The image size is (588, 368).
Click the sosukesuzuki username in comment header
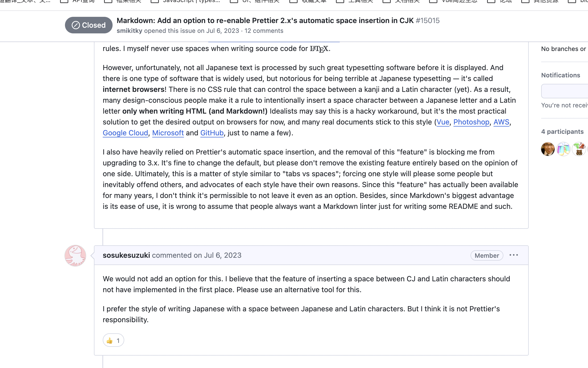point(126,255)
